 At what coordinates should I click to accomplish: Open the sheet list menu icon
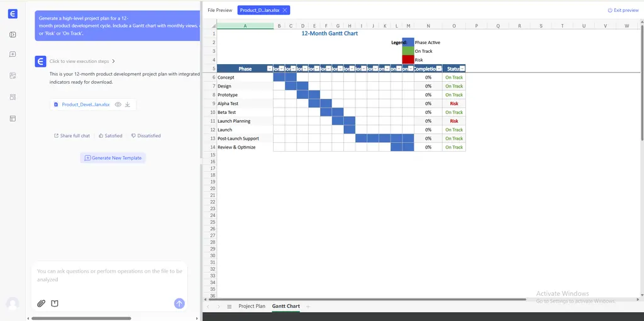pyautogui.click(x=230, y=307)
